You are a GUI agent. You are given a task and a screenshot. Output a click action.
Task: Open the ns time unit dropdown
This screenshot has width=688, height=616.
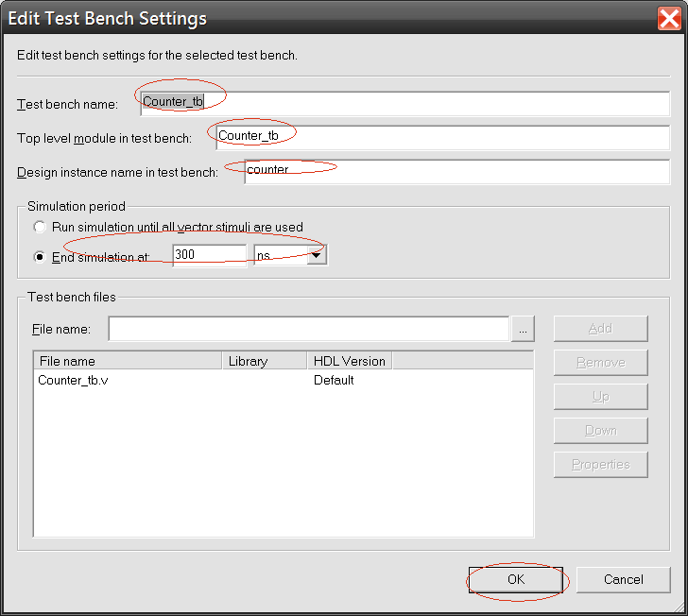tap(318, 255)
